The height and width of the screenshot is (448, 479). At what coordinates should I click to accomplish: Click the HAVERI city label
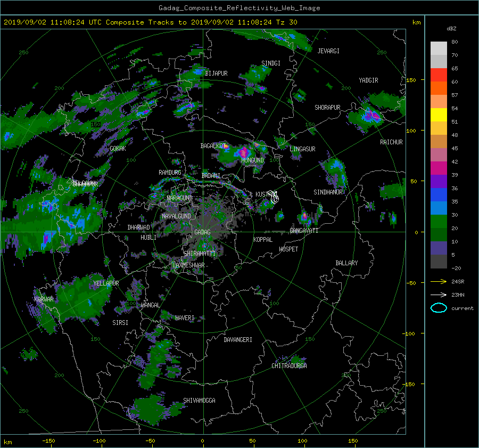pyautogui.click(x=185, y=318)
